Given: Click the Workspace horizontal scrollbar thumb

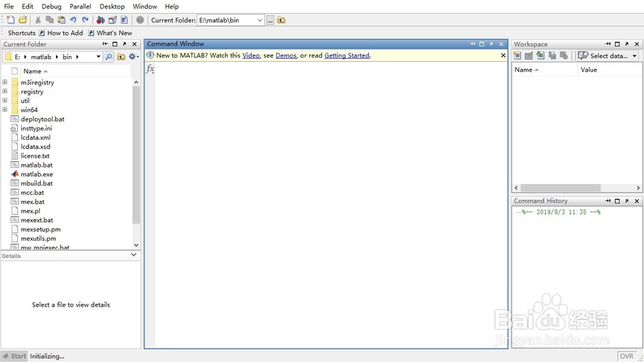Looking at the screenshot, I should point(560,188).
